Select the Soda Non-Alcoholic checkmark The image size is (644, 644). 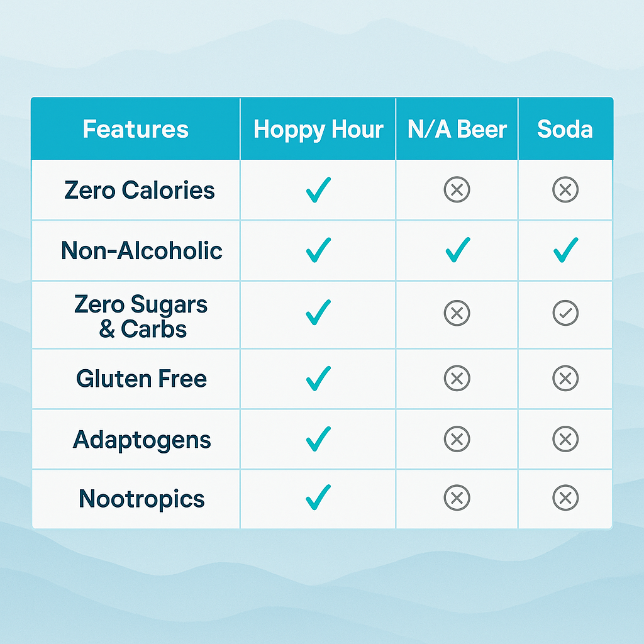click(x=565, y=250)
